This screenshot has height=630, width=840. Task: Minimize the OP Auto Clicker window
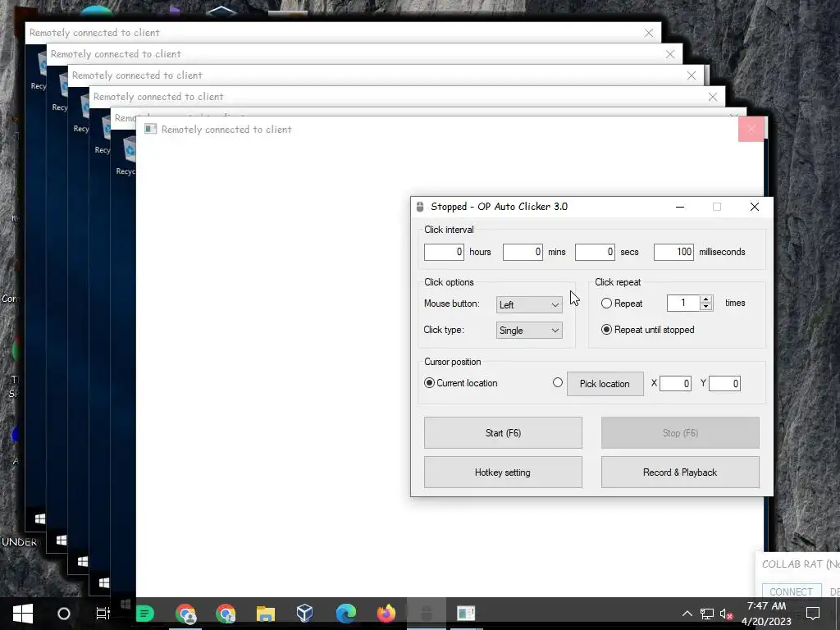tap(680, 207)
